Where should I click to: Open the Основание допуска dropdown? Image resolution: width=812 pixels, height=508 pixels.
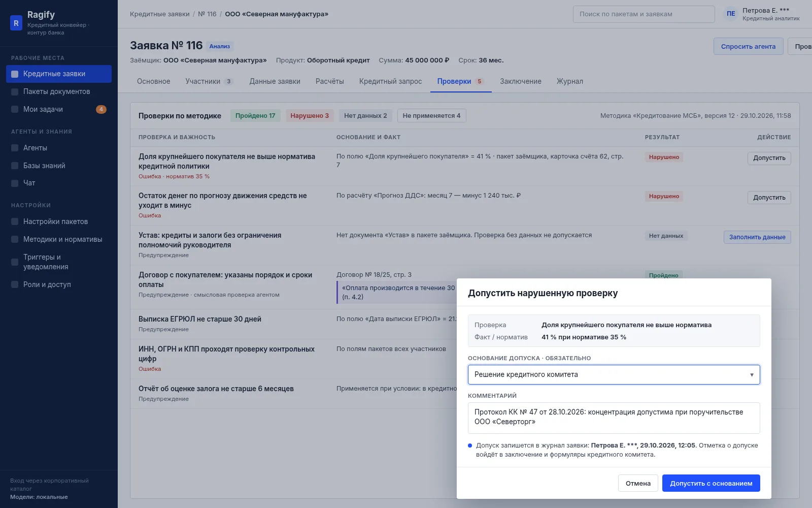[x=614, y=374]
